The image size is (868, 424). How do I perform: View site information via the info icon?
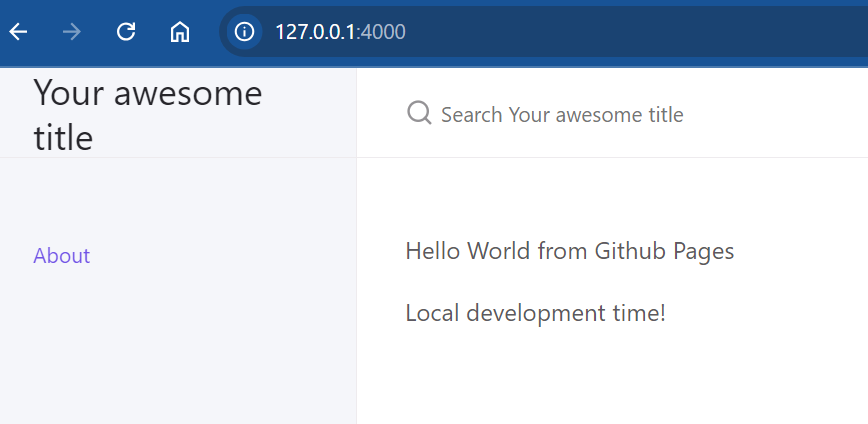pyautogui.click(x=244, y=32)
